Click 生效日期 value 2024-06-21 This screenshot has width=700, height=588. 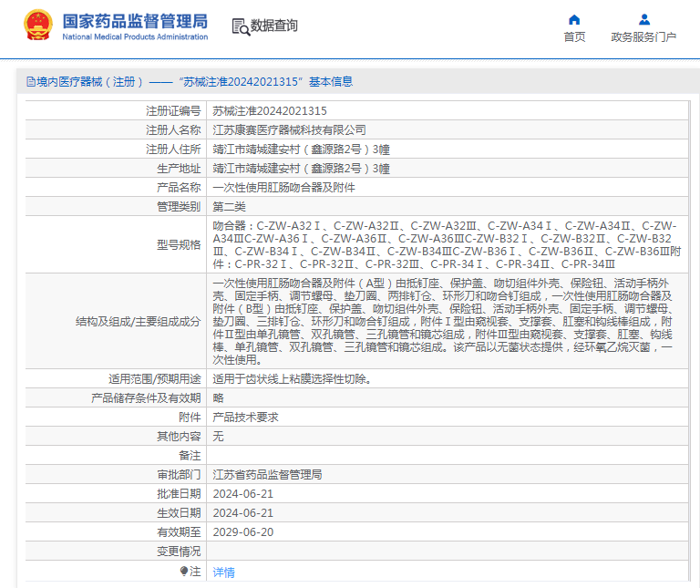click(x=242, y=513)
